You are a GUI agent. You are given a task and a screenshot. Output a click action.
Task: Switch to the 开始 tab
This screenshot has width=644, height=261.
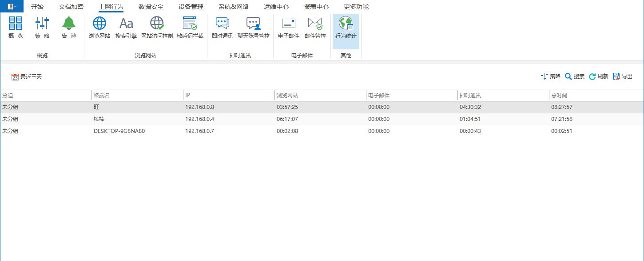(37, 7)
